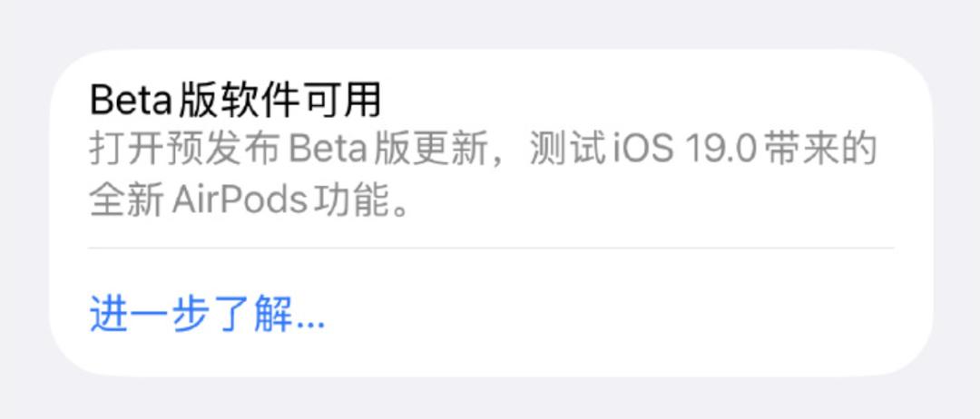Click the 了解 characters in blue link

pos(254,314)
